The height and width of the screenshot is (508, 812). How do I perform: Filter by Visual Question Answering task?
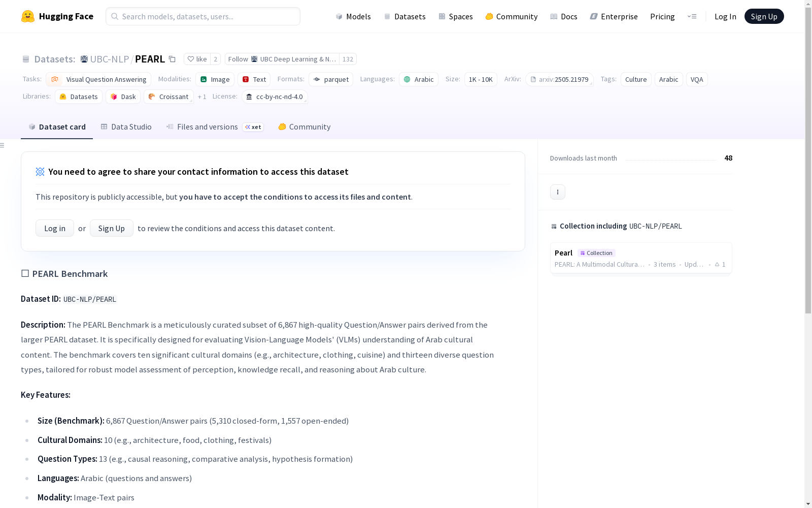98,79
